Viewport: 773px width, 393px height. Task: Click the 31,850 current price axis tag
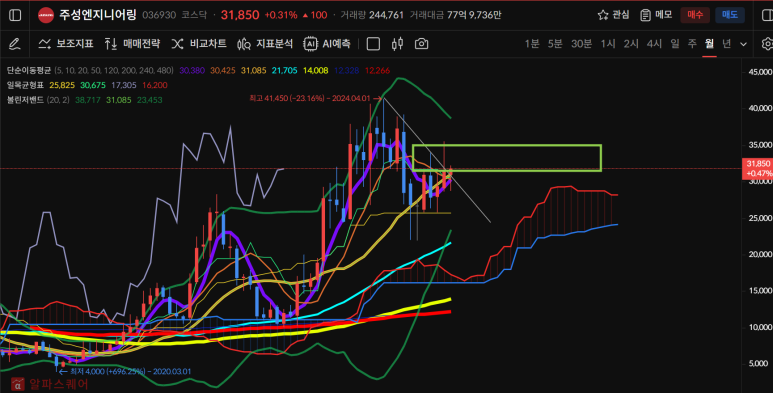pyautogui.click(x=757, y=168)
